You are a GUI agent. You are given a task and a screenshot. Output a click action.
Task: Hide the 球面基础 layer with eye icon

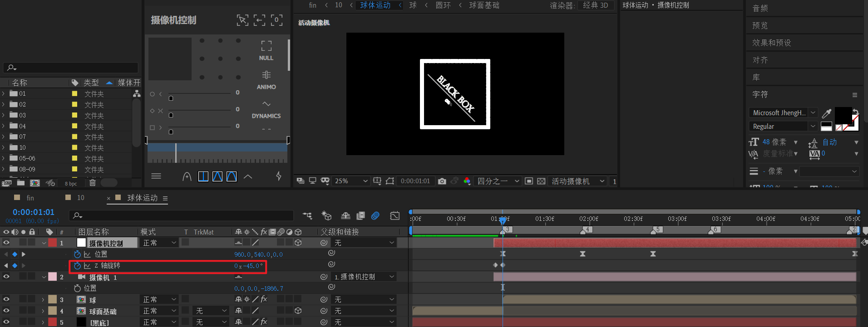[x=6, y=311]
